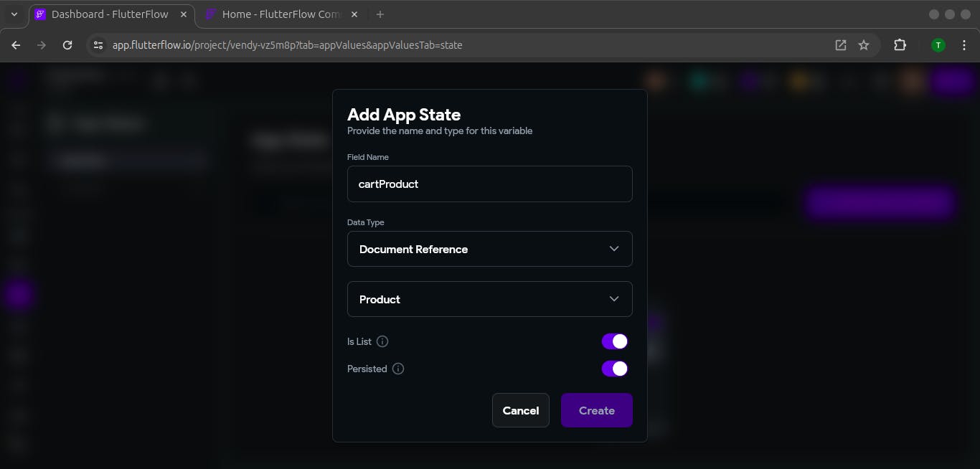View site information icon in address bar
Image resolution: width=980 pixels, height=469 pixels.
(99, 45)
